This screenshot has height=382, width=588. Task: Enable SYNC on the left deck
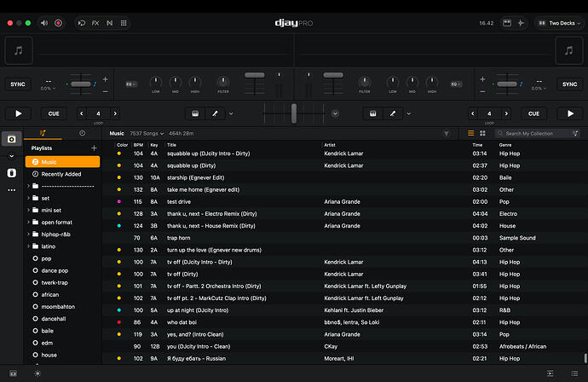point(18,84)
